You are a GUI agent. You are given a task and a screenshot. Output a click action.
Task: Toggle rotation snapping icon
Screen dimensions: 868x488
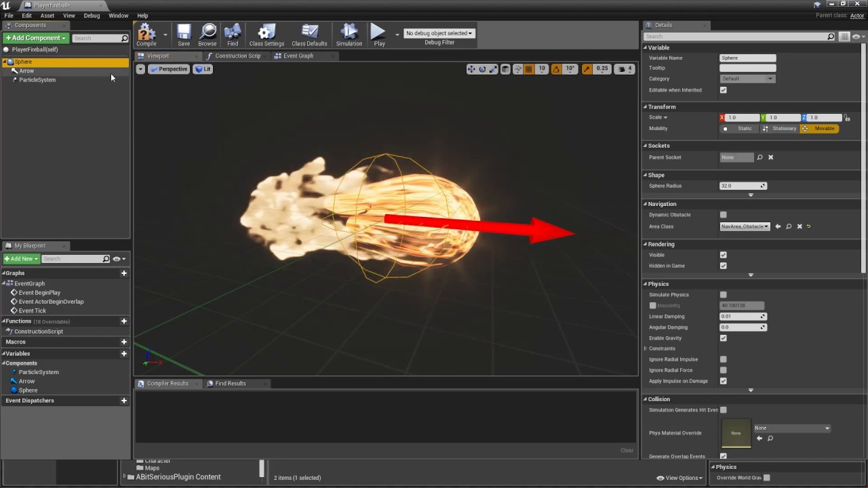click(556, 69)
